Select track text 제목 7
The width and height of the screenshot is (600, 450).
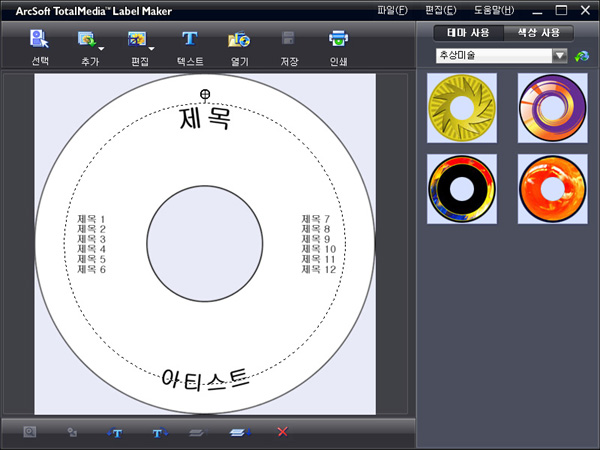pos(316,219)
